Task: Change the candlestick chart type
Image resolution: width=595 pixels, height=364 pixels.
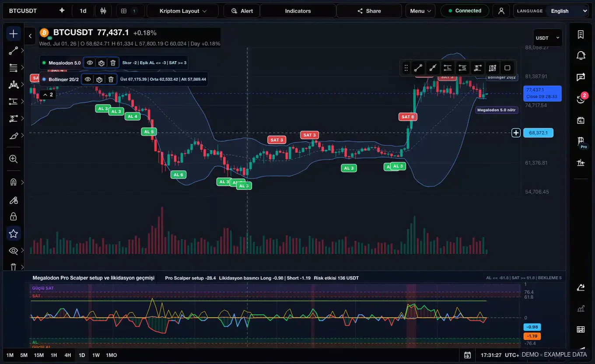Action: click(103, 11)
